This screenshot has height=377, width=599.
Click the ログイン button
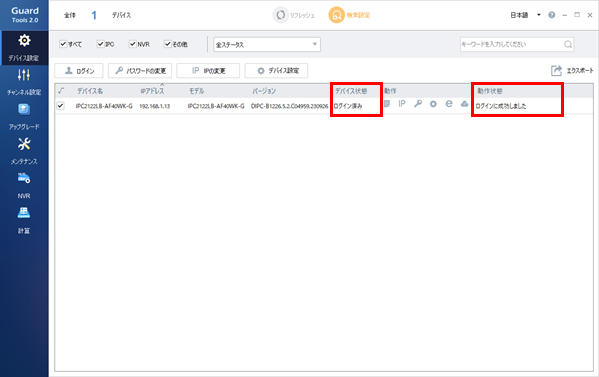pos(79,71)
